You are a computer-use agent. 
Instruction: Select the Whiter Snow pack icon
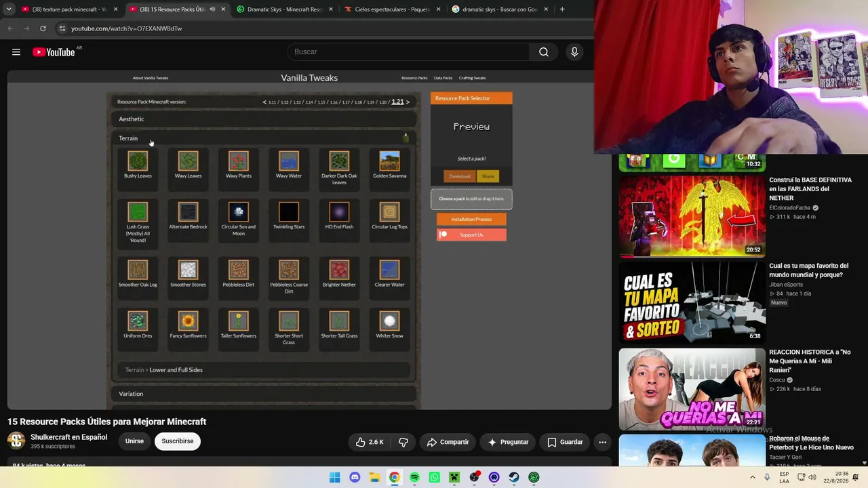coord(389,321)
